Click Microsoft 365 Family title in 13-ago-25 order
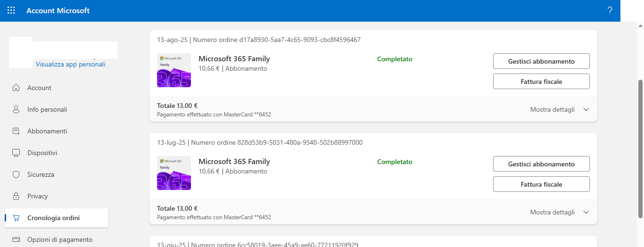 pyautogui.click(x=234, y=59)
